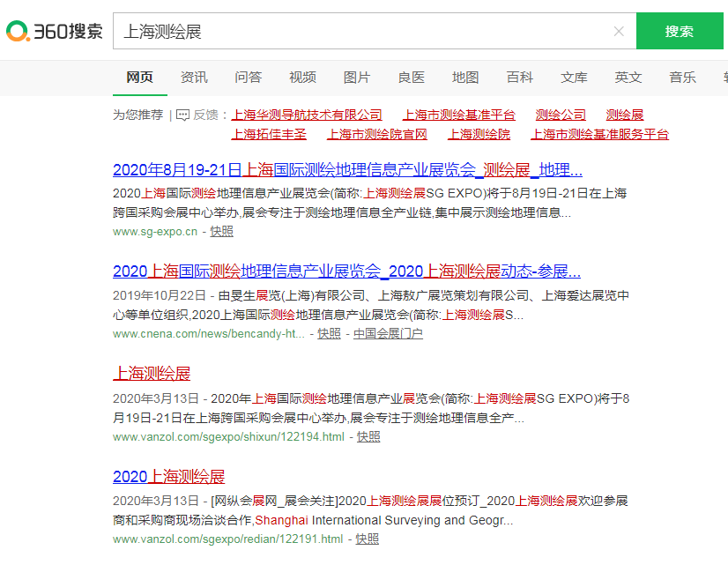Screen dimensions: 728x565
Task: Click snippet line 跨国采购会展中心举办
Action: click(x=342, y=212)
